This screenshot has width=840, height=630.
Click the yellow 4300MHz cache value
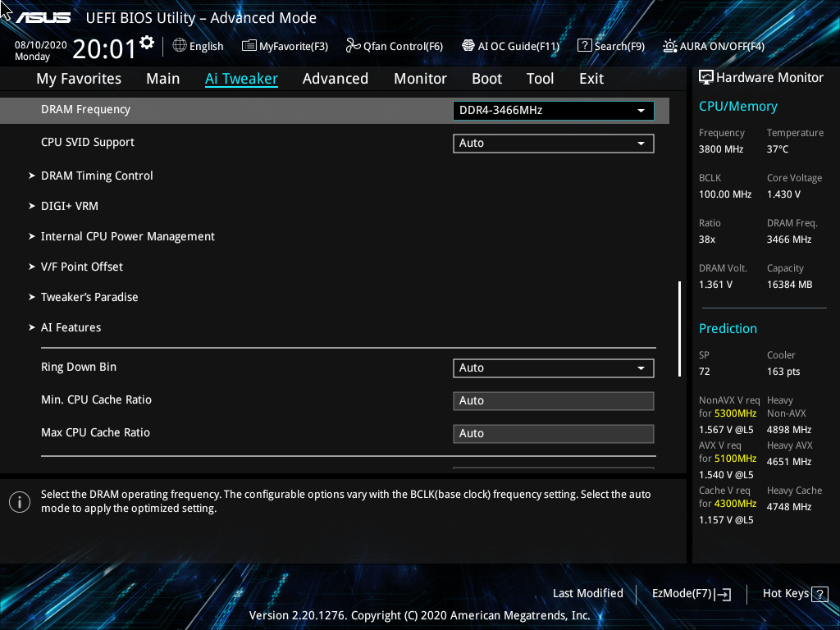[736, 504]
